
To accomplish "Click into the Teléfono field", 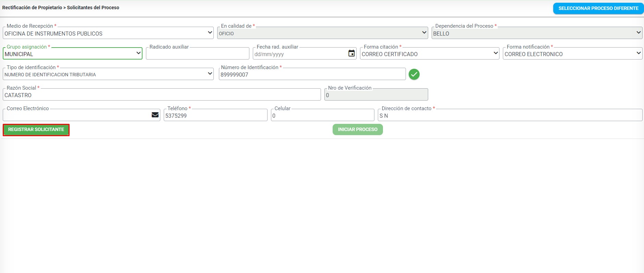I will pos(215,116).
